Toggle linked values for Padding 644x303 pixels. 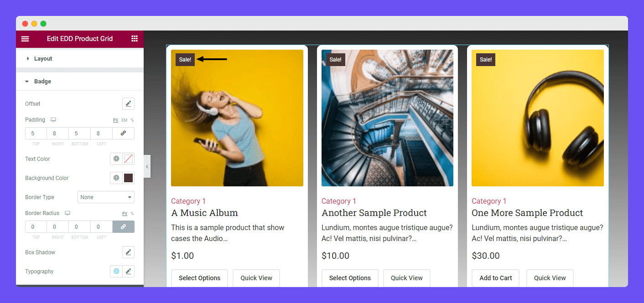point(123,134)
